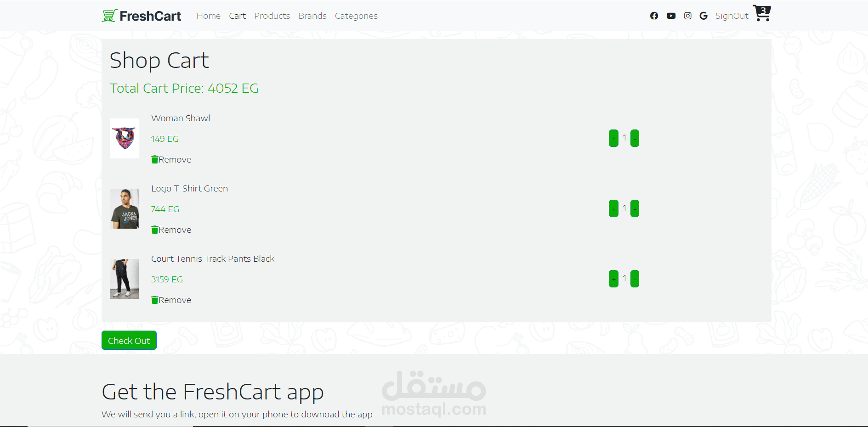
Task: Increase the quantity of Logo T-Shirt Green
Action: (613, 208)
